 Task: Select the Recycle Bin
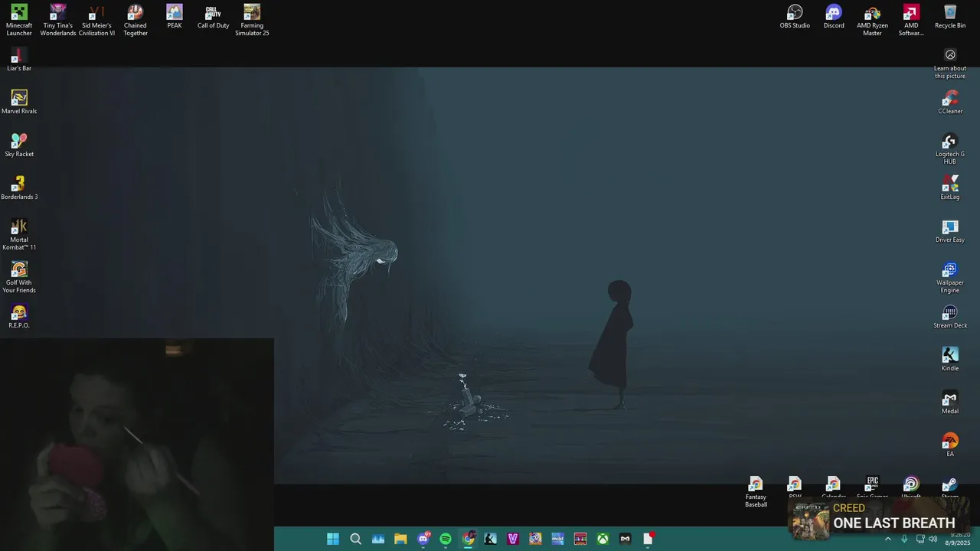[950, 17]
